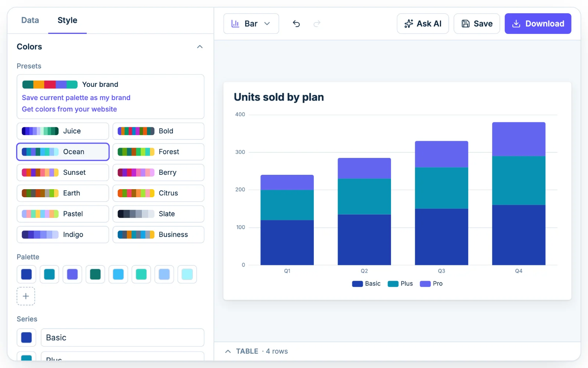
Task: Choose the Juice color preset
Action: click(x=63, y=131)
